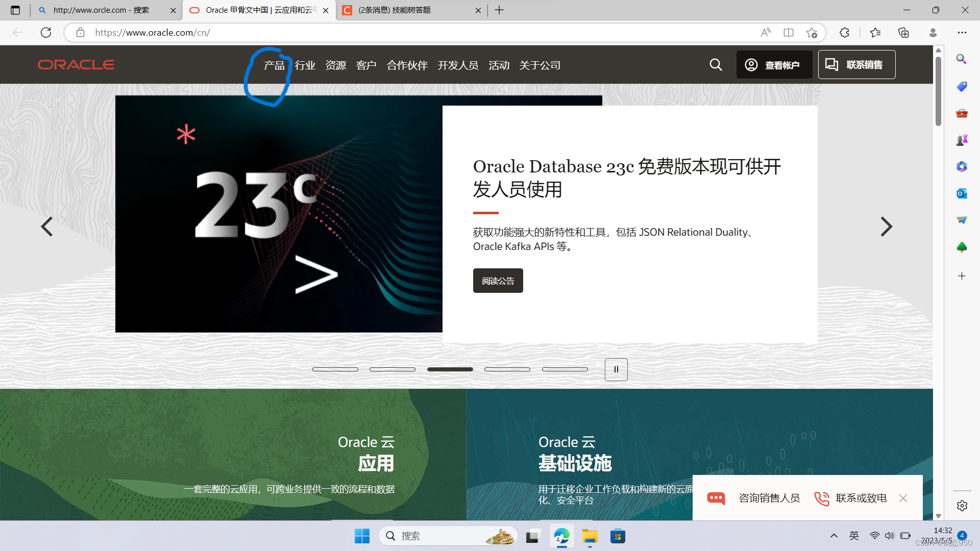Open sidebar shopping tag icon
980x551 pixels.
[x=962, y=86]
